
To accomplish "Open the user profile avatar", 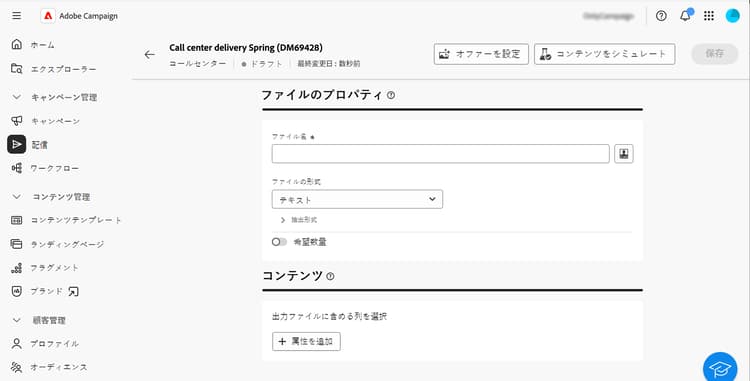I will pos(732,16).
